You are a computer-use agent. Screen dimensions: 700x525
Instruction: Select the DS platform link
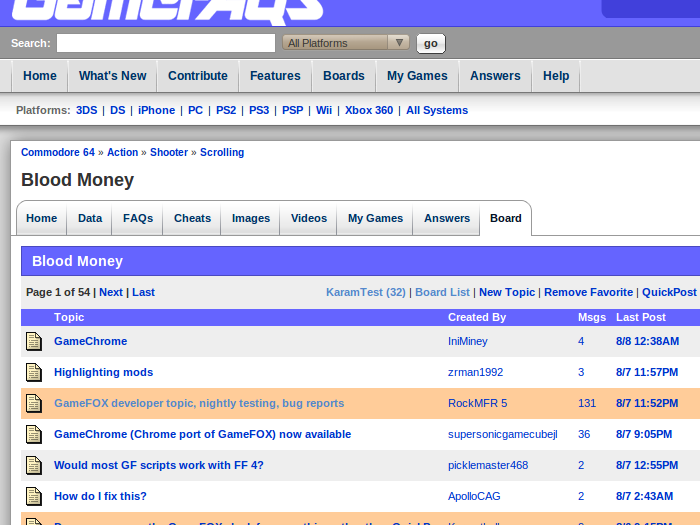(118, 110)
